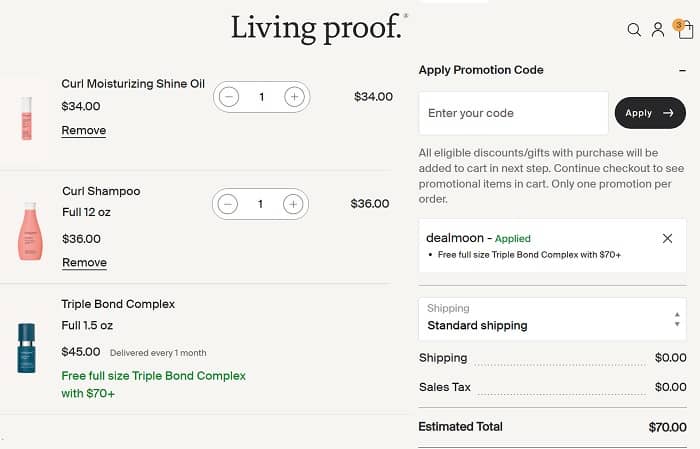The image size is (700, 449).
Task: Open the shopping bag cart icon
Action: click(685, 30)
